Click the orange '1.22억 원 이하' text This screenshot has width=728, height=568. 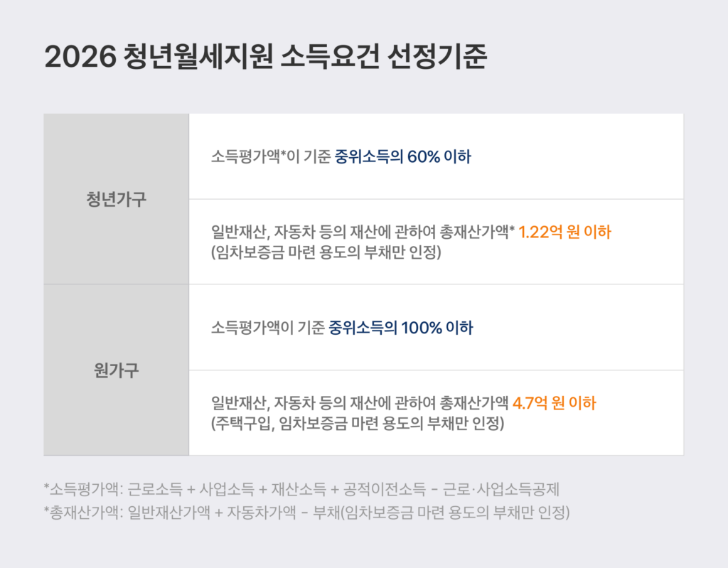click(564, 232)
